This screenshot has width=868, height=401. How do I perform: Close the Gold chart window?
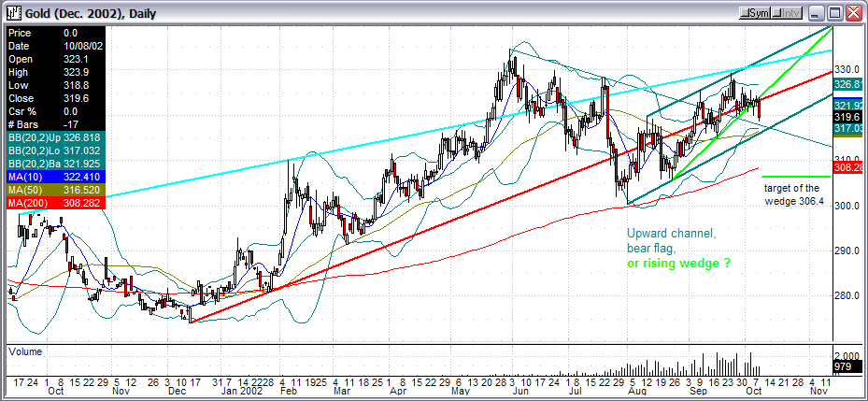(855, 12)
